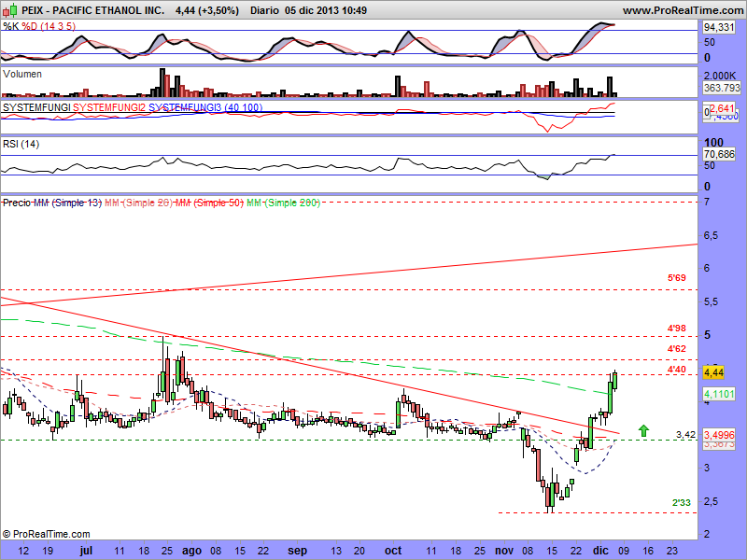Image resolution: width=747 pixels, height=560 pixels.
Task: Click the volume value "363.793"
Action: (722, 88)
